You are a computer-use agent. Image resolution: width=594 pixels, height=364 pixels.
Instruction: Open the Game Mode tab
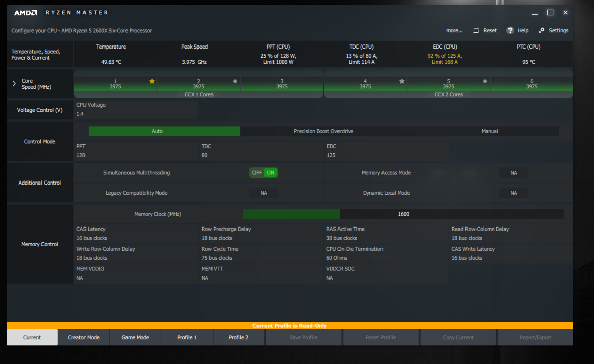[135, 337]
